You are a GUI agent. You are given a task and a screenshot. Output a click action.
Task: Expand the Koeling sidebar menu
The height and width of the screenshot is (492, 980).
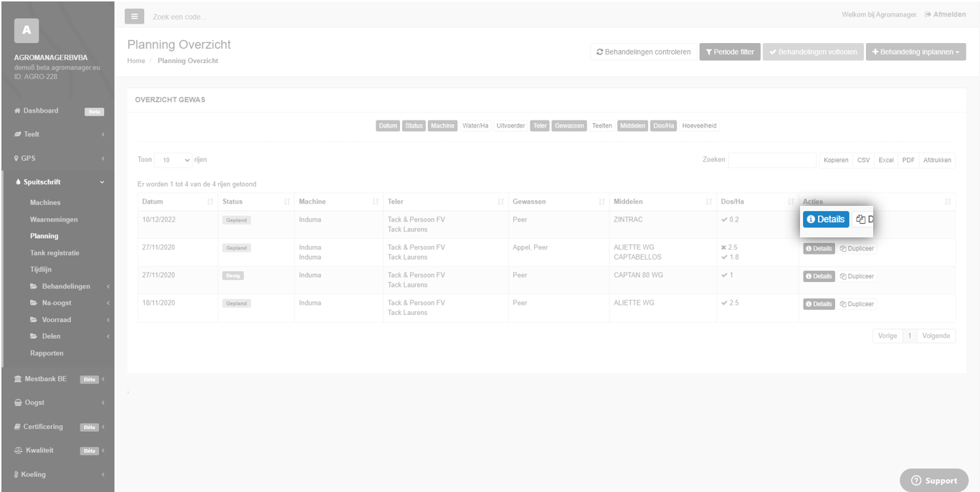(57, 475)
